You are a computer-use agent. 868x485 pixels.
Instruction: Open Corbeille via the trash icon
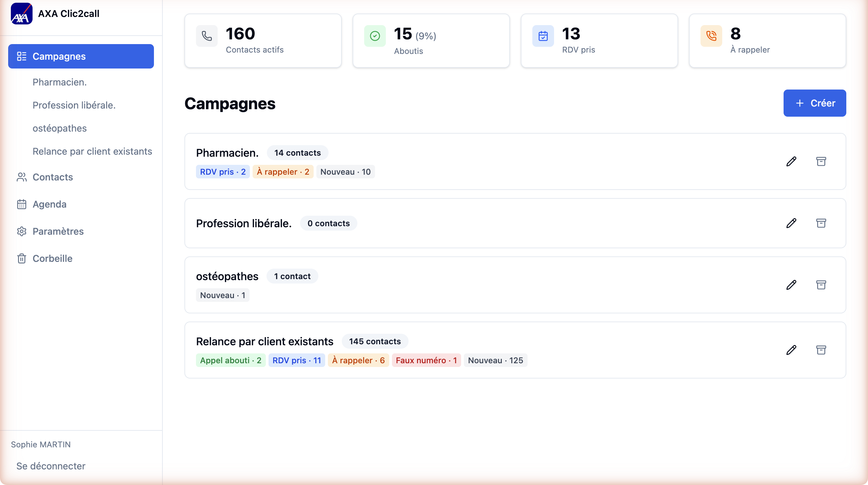pos(22,258)
